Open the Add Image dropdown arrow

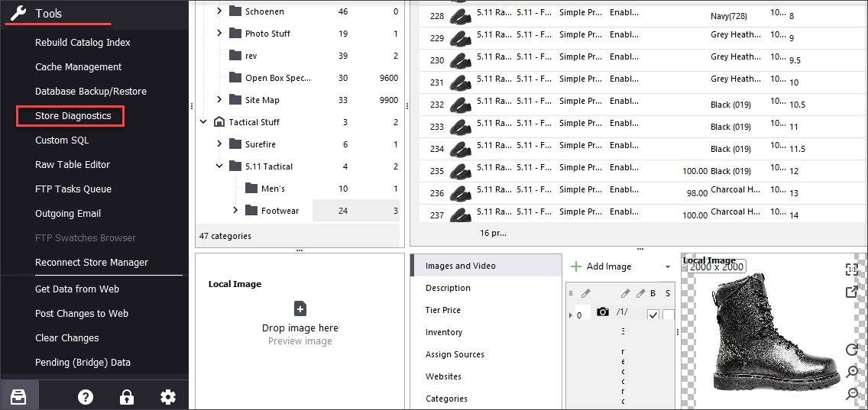coord(668,266)
